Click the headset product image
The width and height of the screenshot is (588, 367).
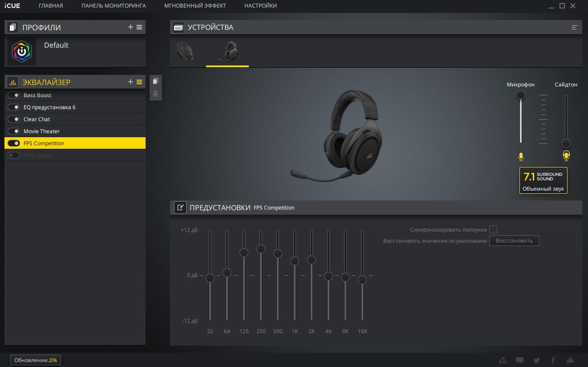[x=337, y=135]
